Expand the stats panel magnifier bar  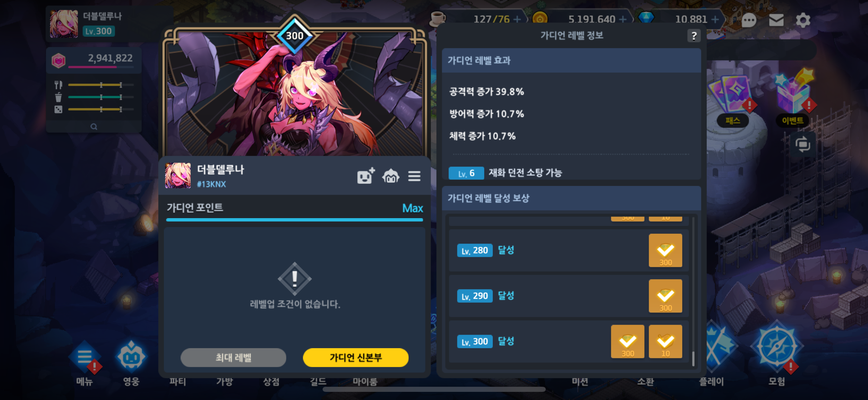pos(94,127)
